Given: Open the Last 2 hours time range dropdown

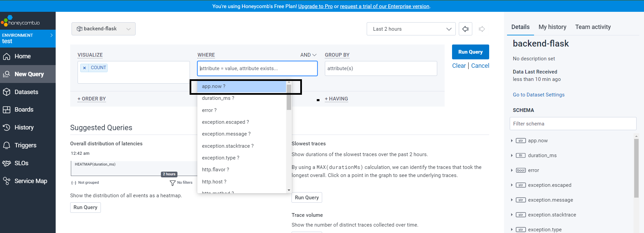Looking at the screenshot, I should click(411, 29).
